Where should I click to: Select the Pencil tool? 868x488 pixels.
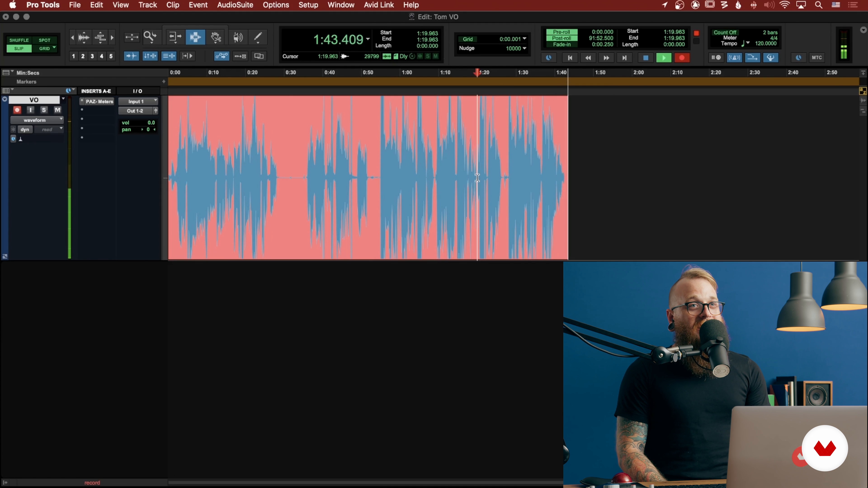click(258, 37)
